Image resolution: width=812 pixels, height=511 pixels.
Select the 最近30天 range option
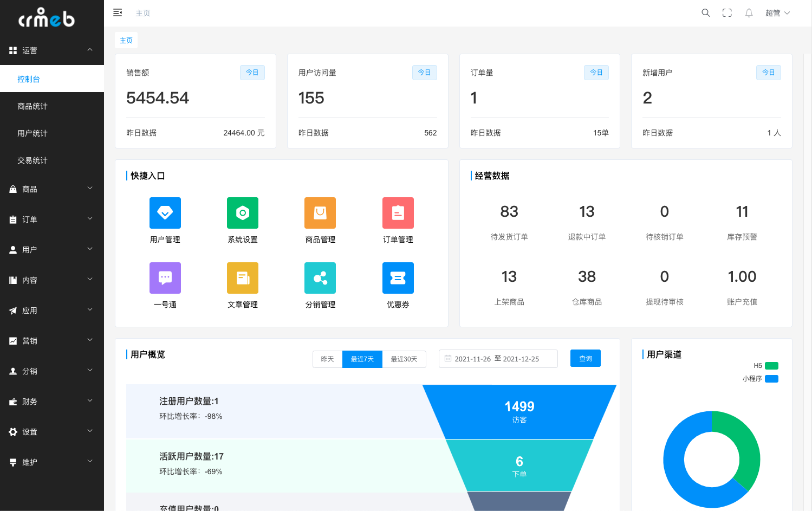pos(404,359)
